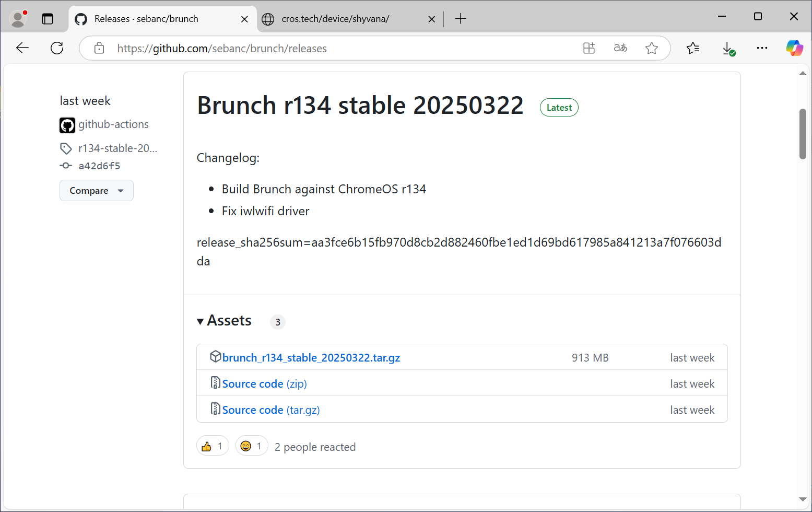Go back to previous page
The width and height of the screenshot is (812, 512).
click(22, 48)
